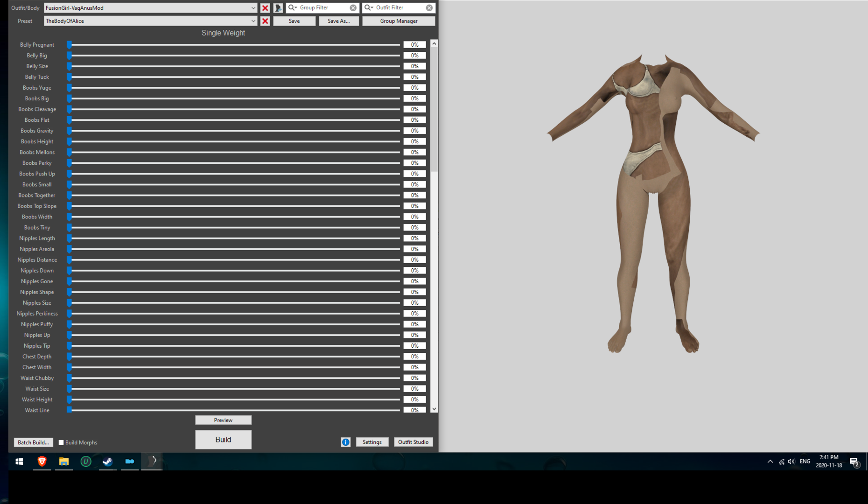The height and width of the screenshot is (504, 868).
Task: Enable the Build Morphs checkbox
Action: click(x=61, y=442)
